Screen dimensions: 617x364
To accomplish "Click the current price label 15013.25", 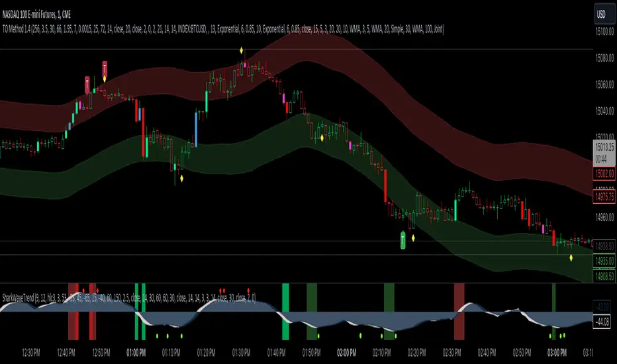I will click(x=604, y=153).
